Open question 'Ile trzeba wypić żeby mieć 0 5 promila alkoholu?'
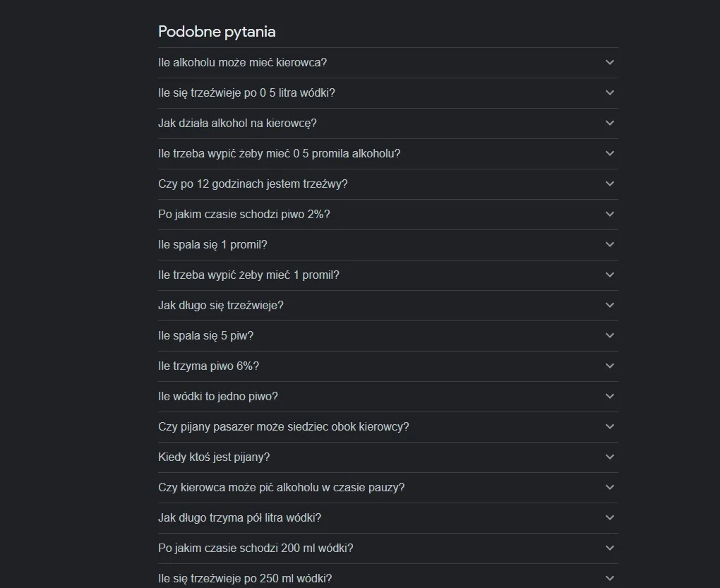 tap(388, 154)
